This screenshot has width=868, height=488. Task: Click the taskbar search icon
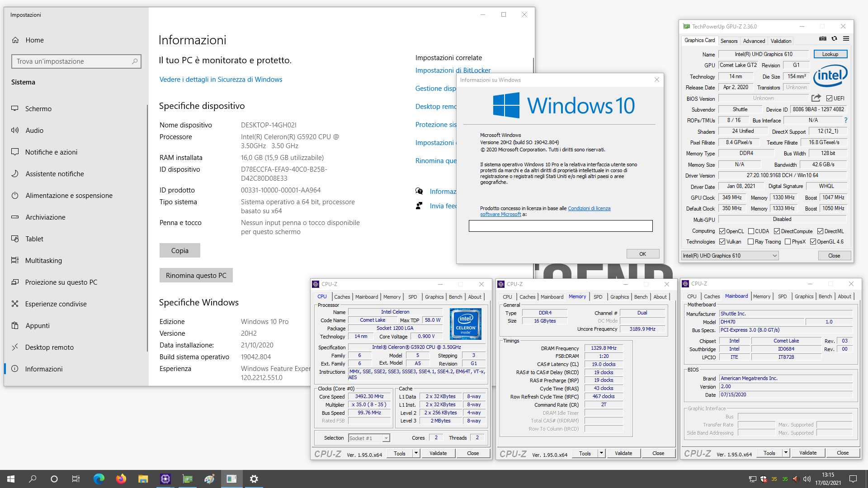(33, 479)
